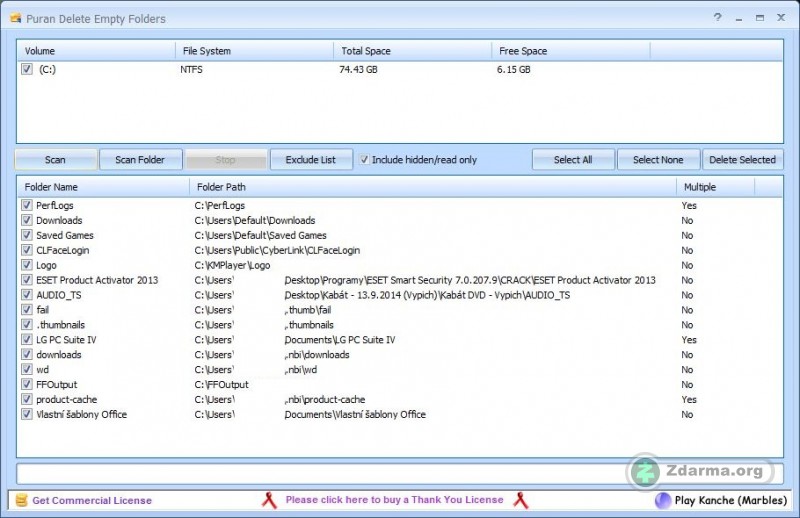
Task: Sort by Free Space column header
Action: [571, 51]
